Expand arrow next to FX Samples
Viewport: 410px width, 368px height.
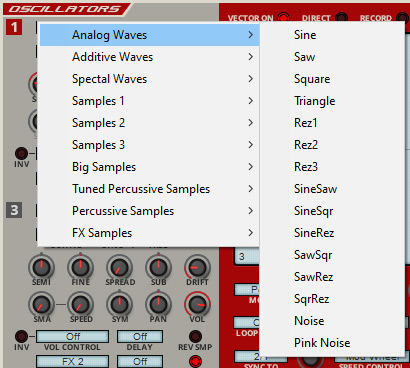click(251, 233)
